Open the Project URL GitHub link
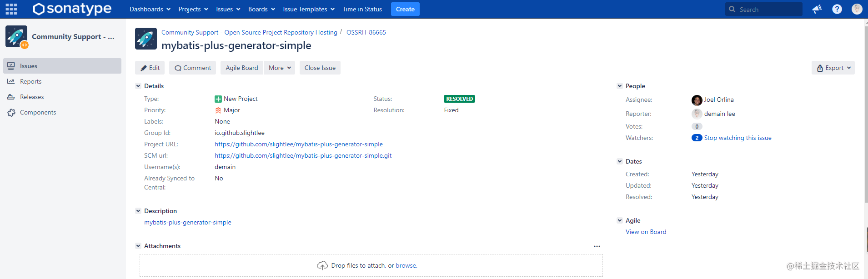The height and width of the screenshot is (279, 868). [299, 144]
